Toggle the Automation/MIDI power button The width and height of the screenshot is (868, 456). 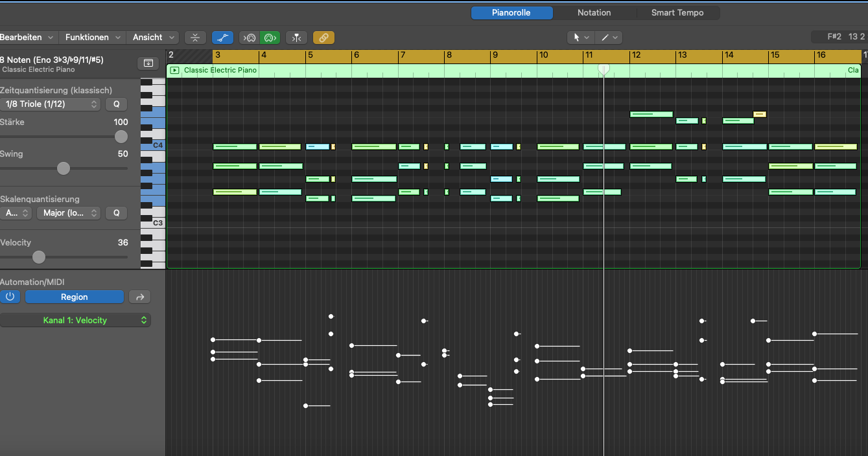(10, 297)
